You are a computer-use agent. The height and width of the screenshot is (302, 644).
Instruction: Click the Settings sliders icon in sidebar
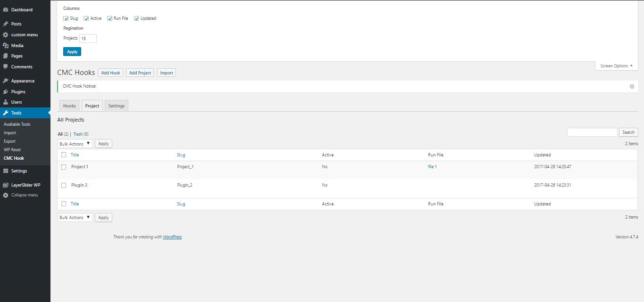pyautogui.click(x=6, y=171)
